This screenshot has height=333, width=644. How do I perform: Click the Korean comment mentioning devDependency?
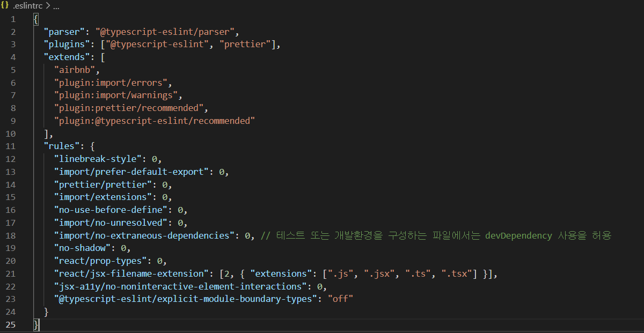point(436,235)
